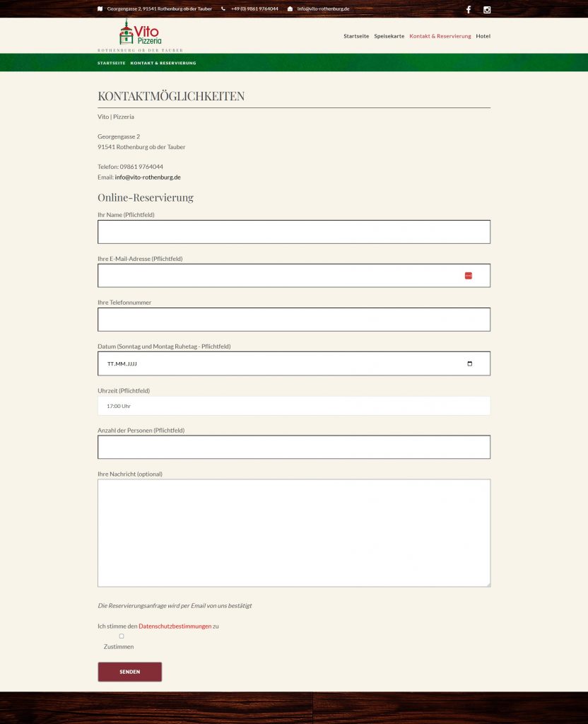This screenshot has width=588, height=724.
Task: Click the map icon beside the address
Action: pyautogui.click(x=100, y=9)
